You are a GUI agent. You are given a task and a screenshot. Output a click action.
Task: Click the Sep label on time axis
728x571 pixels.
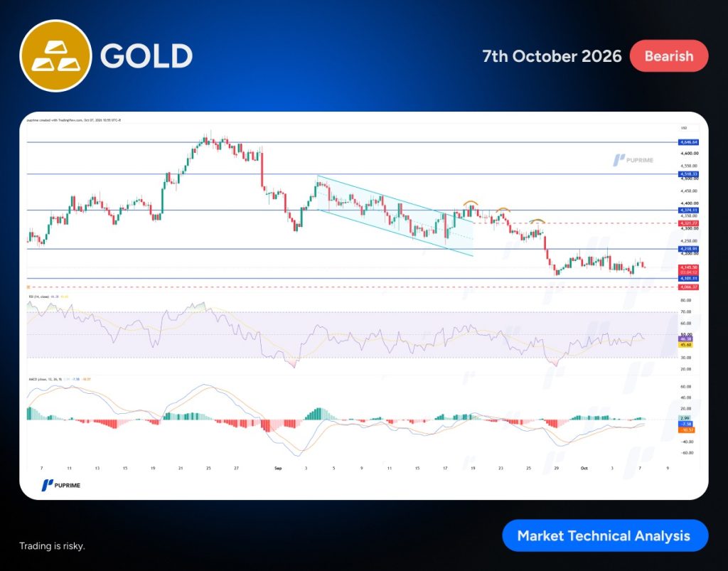[x=278, y=469]
